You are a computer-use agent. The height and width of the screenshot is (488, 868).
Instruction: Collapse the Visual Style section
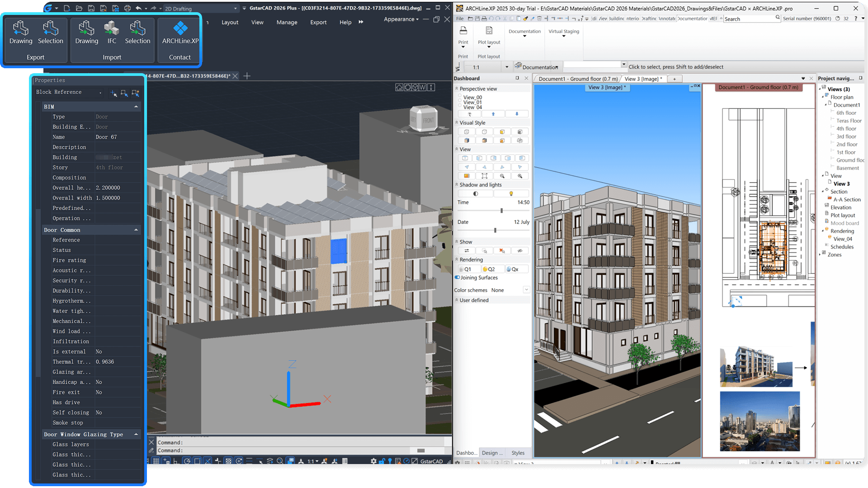tap(457, 122)
